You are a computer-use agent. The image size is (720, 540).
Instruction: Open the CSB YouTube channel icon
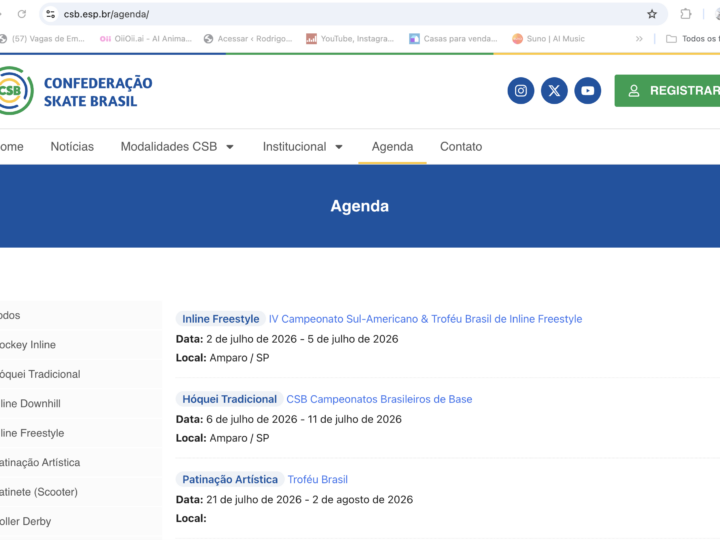588,90
